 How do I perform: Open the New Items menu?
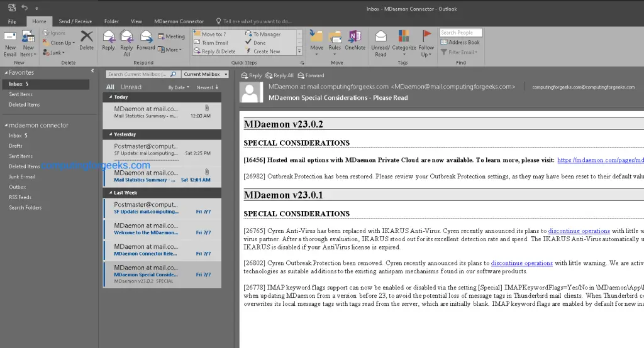(28, 43)
